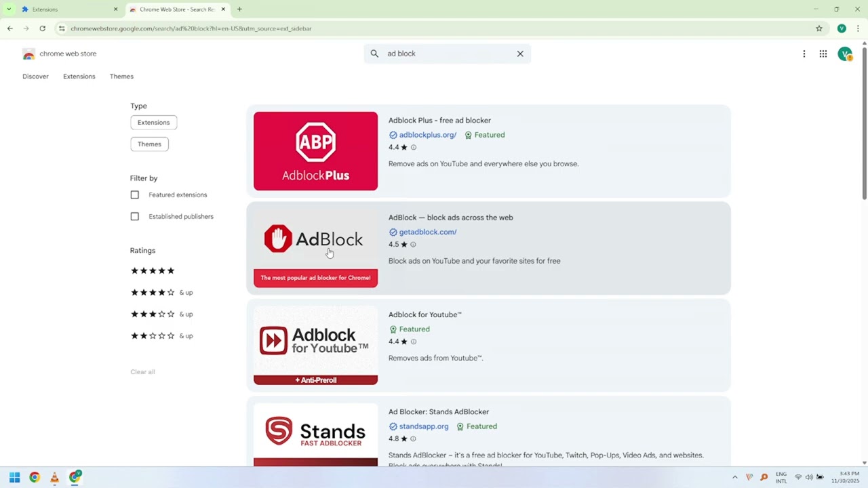868x488 pixels.
Task: Open 'AdBlock — block ads across the web'
Action: click(450, 218)
